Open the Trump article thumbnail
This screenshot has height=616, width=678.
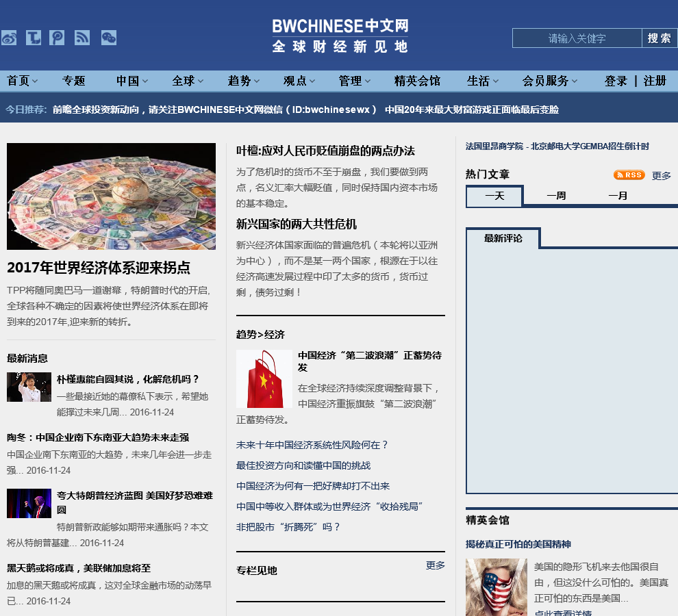(x=29, y=503)
